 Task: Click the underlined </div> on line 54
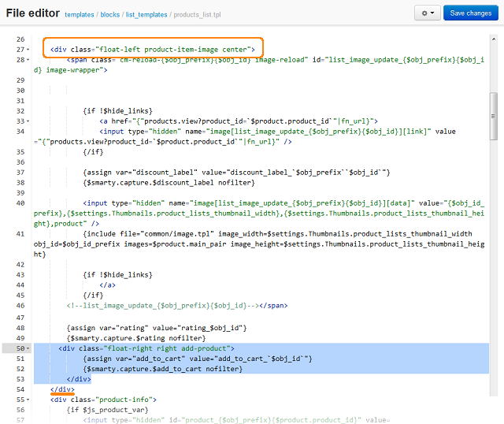(62, 389)
